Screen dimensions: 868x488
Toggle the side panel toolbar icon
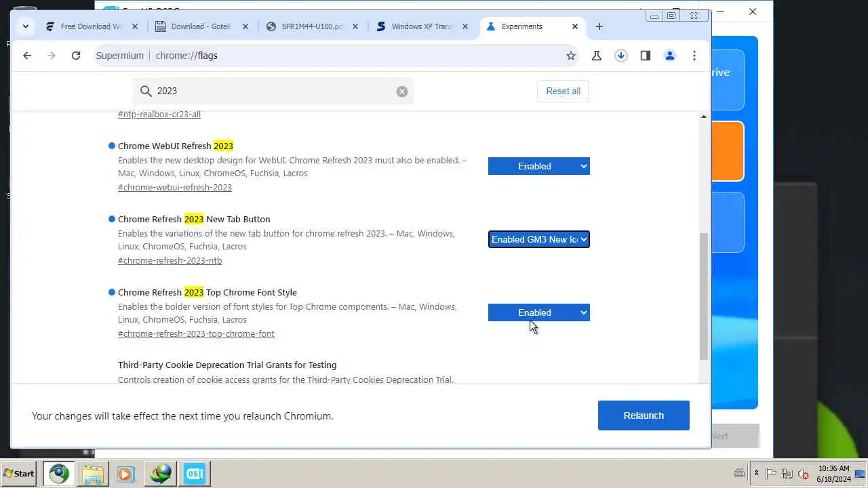[x=646, y=56]
